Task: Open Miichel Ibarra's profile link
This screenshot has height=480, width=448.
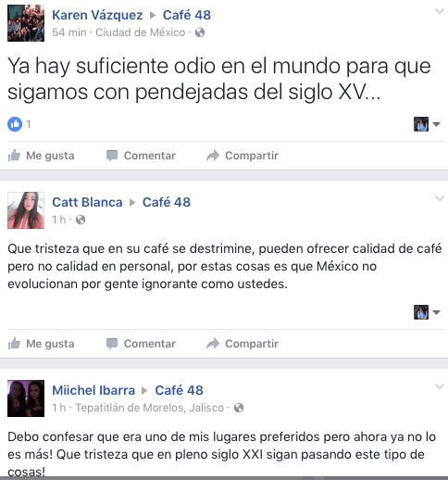Action: tap(93, 390)
